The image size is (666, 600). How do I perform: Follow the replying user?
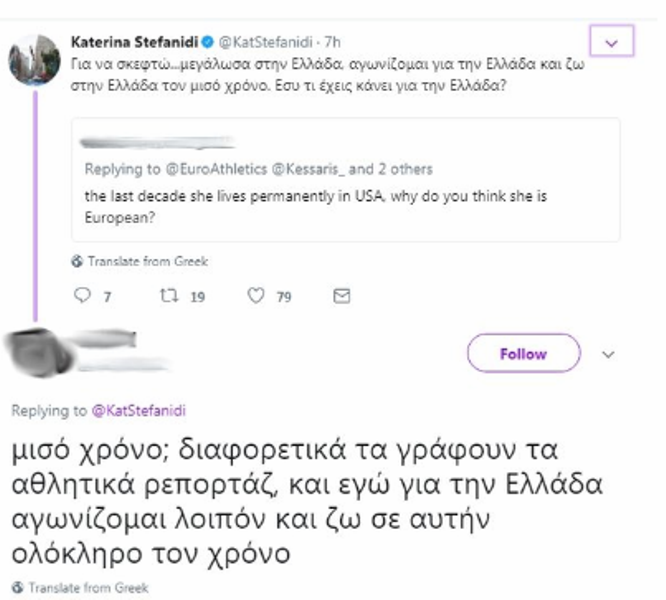523,354
